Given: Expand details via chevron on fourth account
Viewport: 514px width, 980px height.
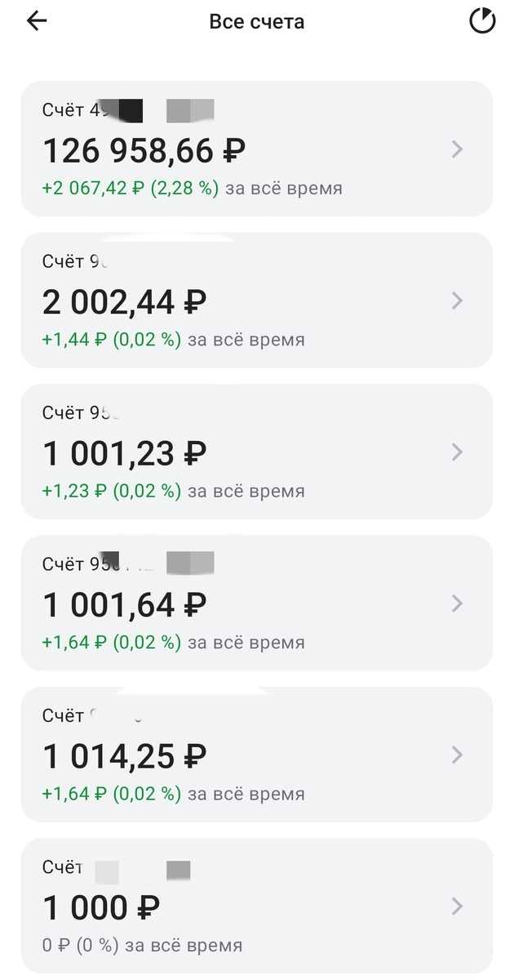Looking at the screenshot, I should [457, 603].
